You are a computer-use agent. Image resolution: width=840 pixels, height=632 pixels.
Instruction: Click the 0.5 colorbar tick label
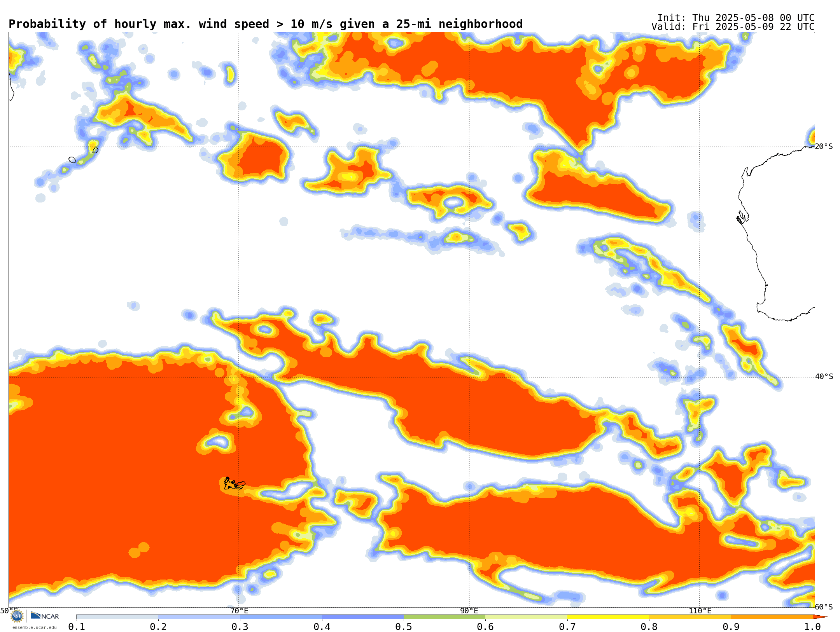coord(404,627)
